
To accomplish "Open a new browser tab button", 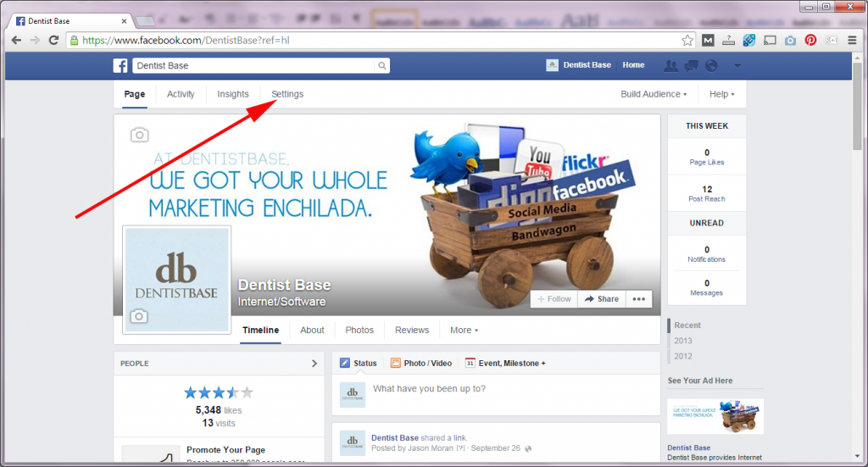I will pyautogui.click(x=145, y=21).
